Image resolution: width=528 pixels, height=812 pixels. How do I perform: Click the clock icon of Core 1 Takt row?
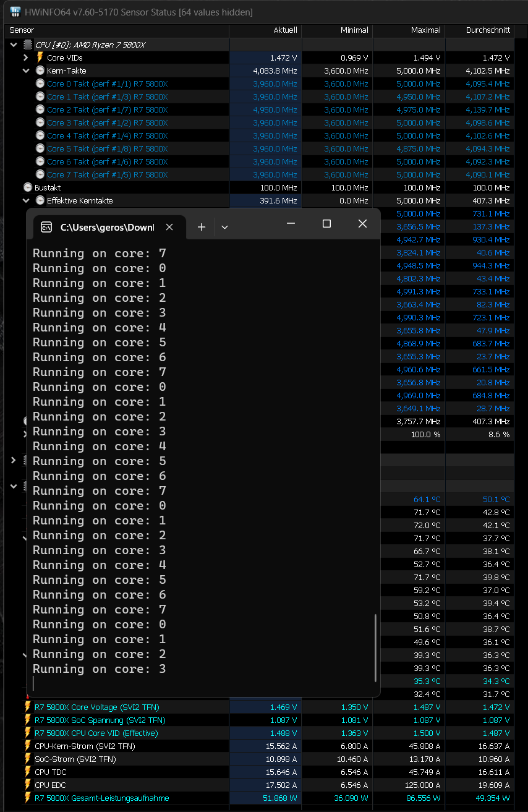[40, 96]
